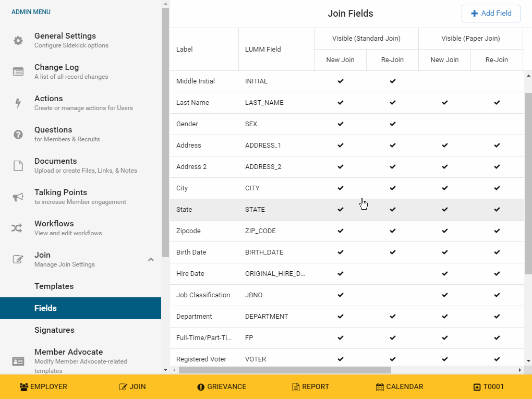
Task: Click the Member Advocate card icon
Action: (x=18, y=361)
